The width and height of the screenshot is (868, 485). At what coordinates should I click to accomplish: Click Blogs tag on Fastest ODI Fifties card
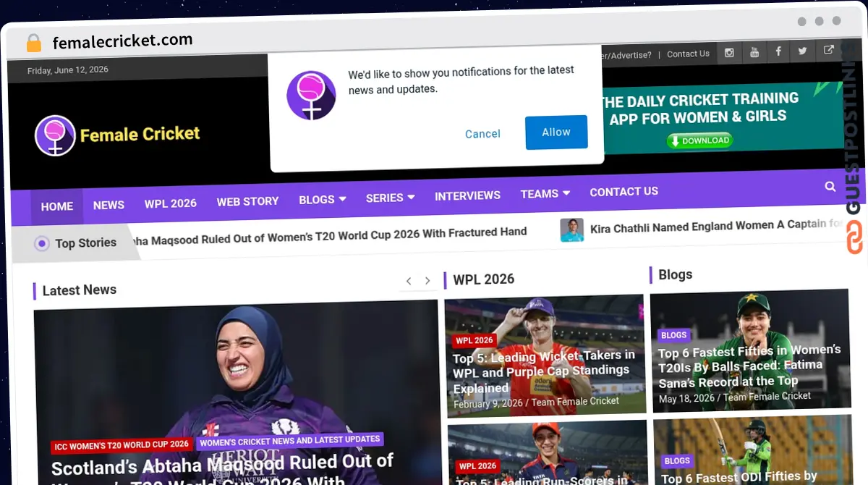677,460
